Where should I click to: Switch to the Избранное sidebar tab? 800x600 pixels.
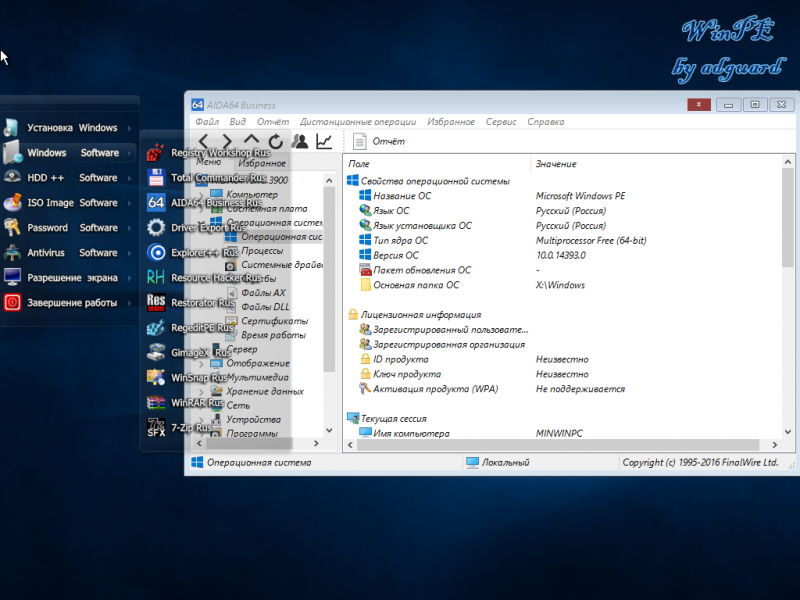(x=262, y=163)
